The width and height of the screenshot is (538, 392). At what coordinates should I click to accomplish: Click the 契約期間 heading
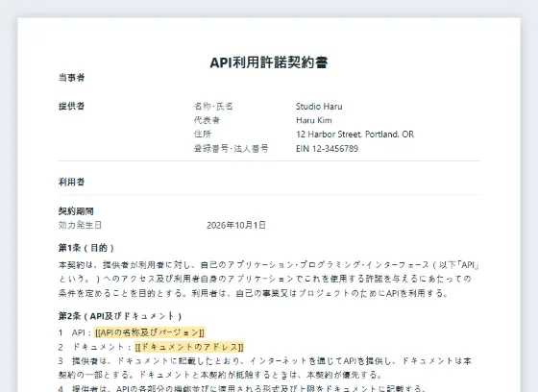(76, 211)
